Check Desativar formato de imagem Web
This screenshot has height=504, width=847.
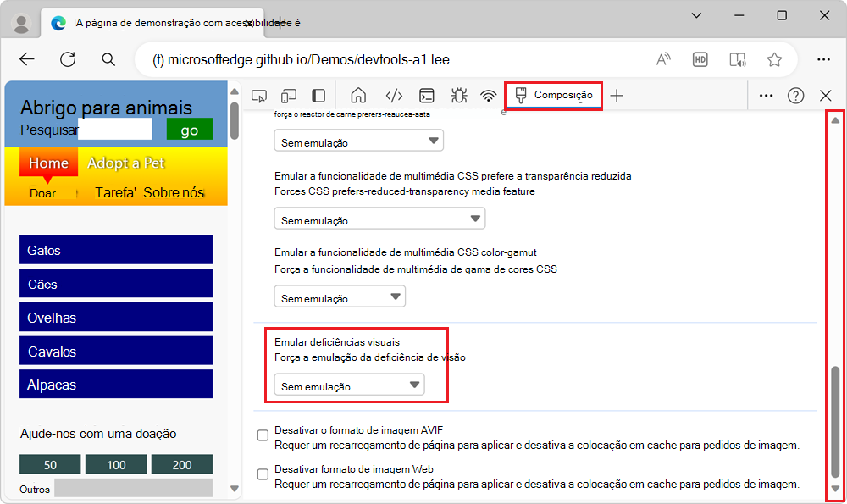click(263, 474)
